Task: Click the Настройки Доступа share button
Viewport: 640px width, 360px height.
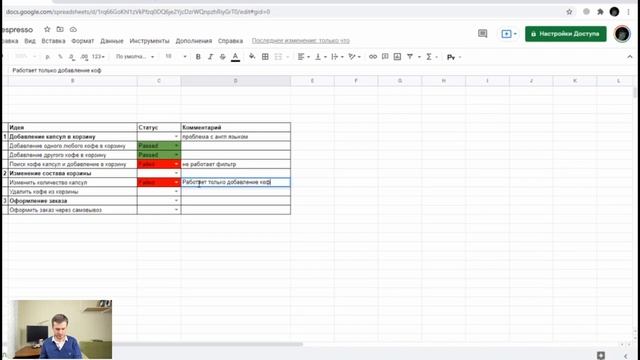Action: point(566,34)
